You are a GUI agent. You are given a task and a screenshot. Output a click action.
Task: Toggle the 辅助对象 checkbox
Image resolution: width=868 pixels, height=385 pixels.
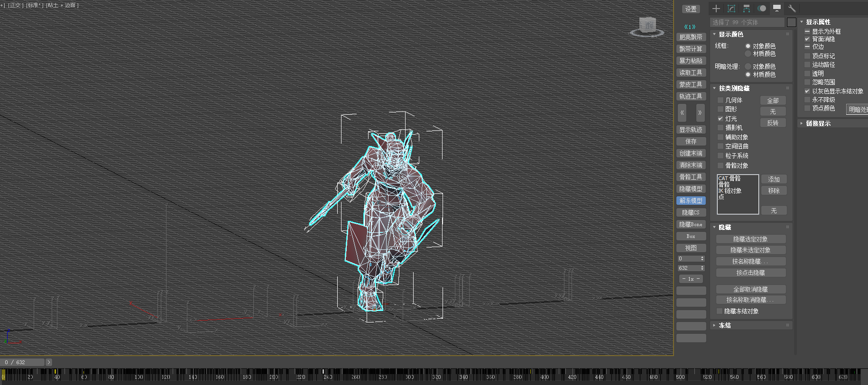point(720,137)
